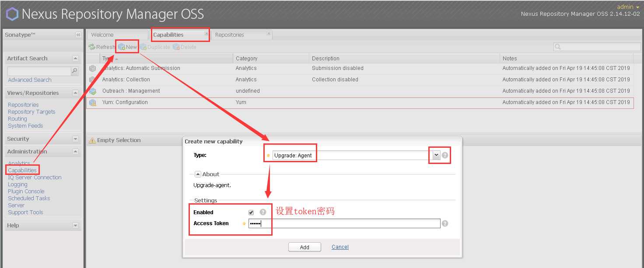Viewport: 644px width, 268px height.
Task: Open the Type dropdown arrow
Action: [436, 155]
